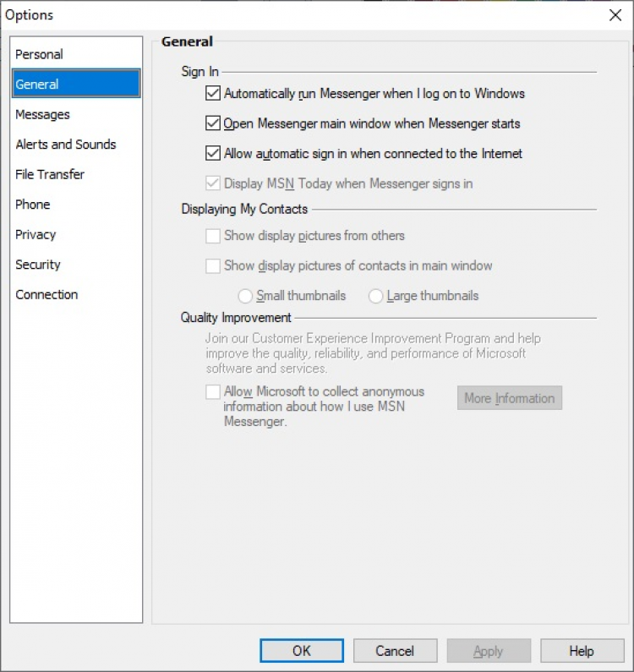634x672 pixels.
Task: Click the Options title bar text
Action: (29, 15)
